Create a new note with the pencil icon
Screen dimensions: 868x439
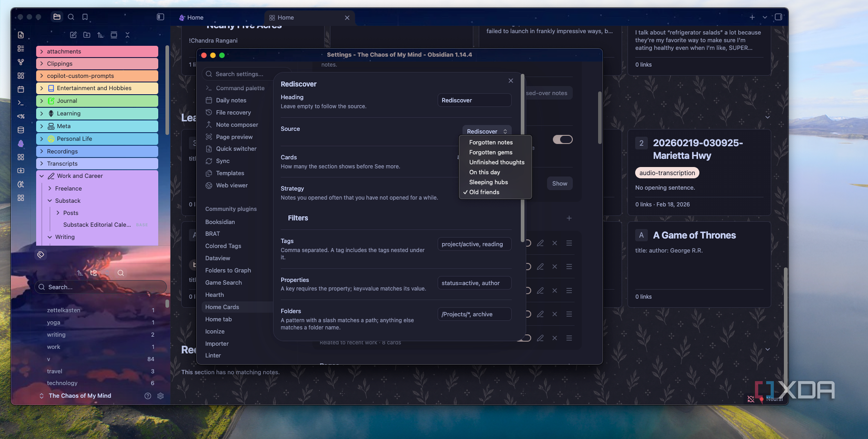[x=73, y=35]
